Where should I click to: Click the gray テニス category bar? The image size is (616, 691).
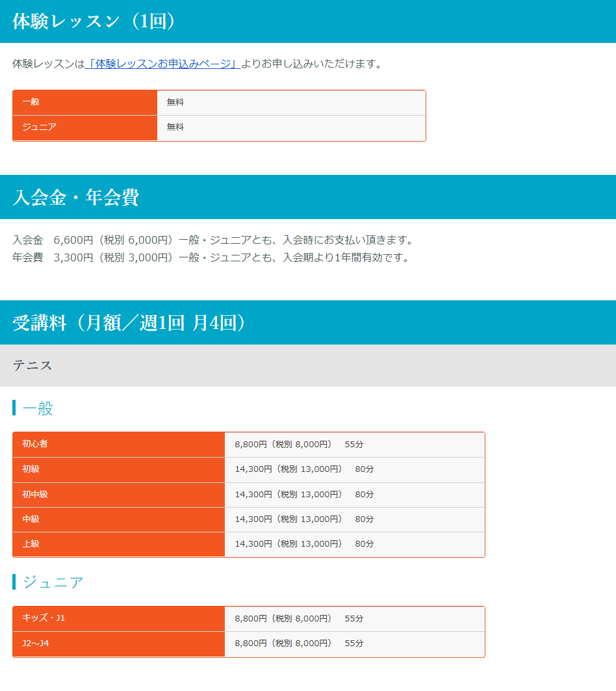pyautogui.click(x=307, y=365)
